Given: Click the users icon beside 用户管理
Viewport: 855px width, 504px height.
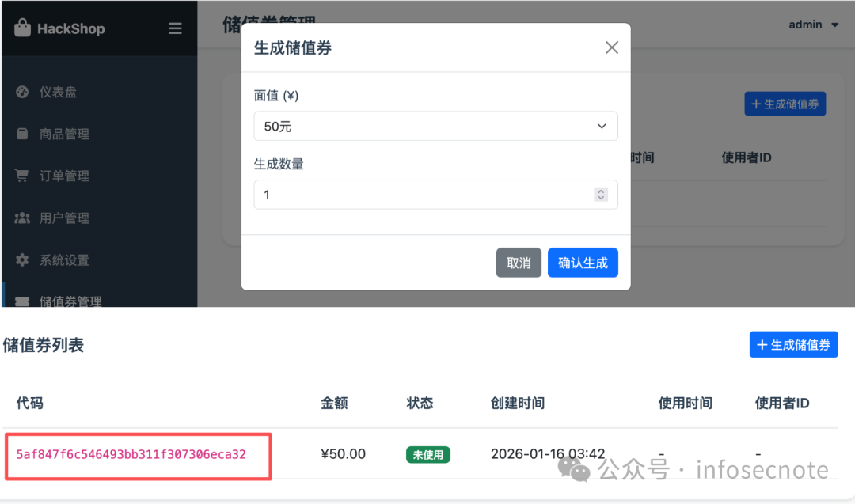Looking at the screenshot, I should point(23,218).
